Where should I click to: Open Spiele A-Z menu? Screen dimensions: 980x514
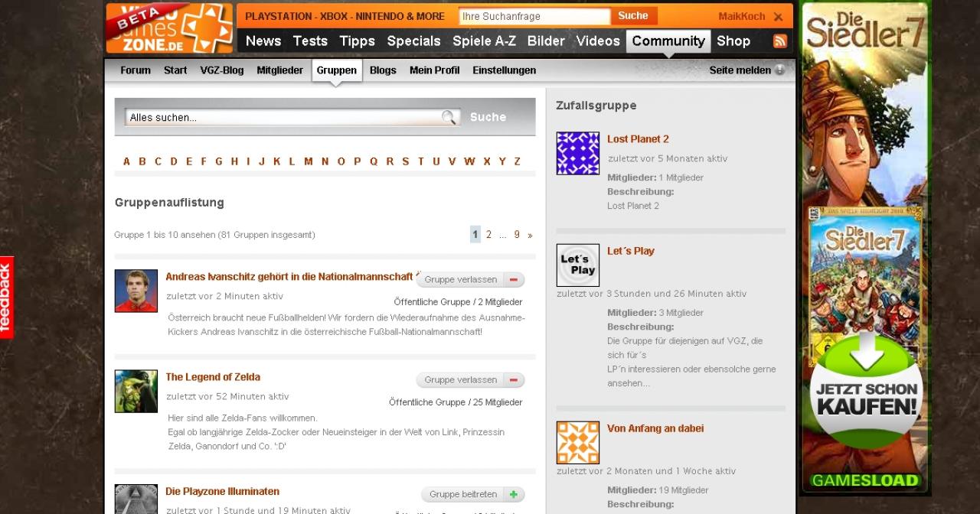[x=484, y=41]
